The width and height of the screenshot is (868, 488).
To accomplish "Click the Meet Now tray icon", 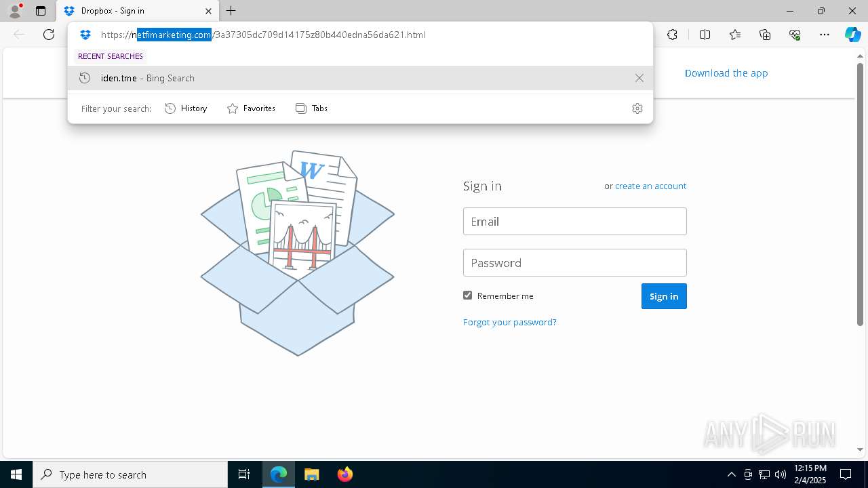I will 748,474.
